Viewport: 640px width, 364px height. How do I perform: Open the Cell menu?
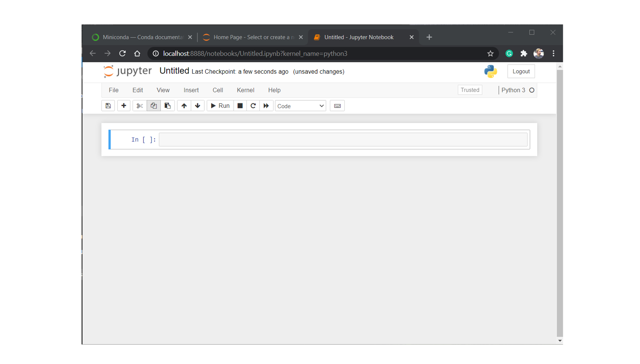coord(218,90)
